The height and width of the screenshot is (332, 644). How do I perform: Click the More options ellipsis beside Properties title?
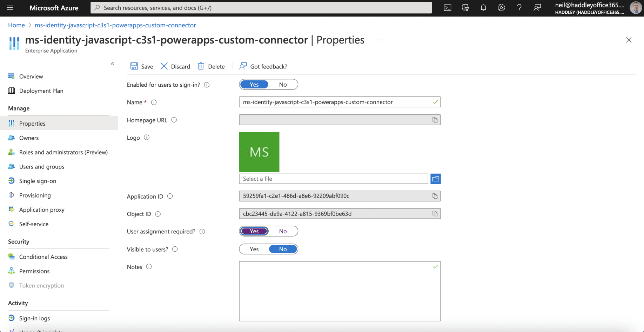click(379, 40)
